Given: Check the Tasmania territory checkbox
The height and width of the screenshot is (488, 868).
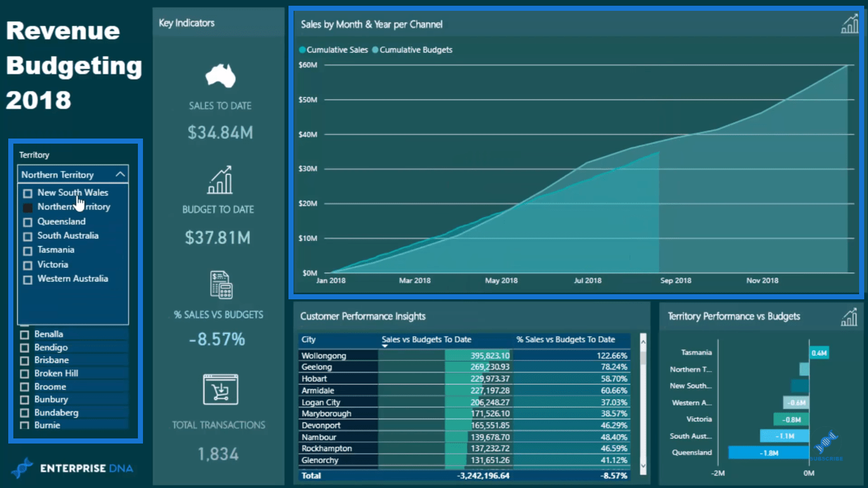Looking at the screenshot, I should (27, 250).
